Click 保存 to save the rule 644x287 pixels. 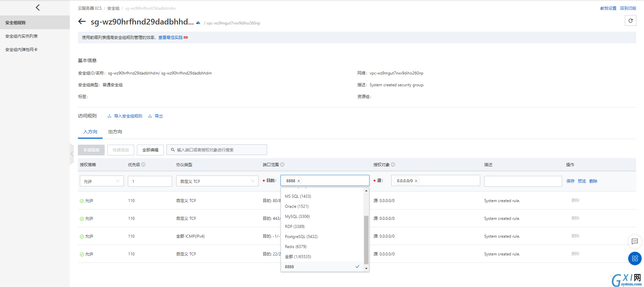(571, 181)
